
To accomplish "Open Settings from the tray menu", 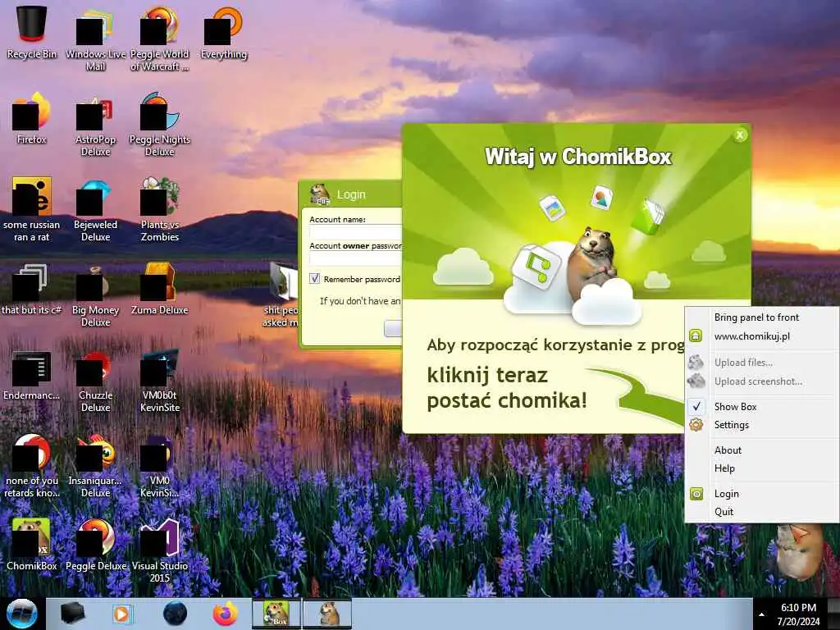I will [x=762, y=425].
